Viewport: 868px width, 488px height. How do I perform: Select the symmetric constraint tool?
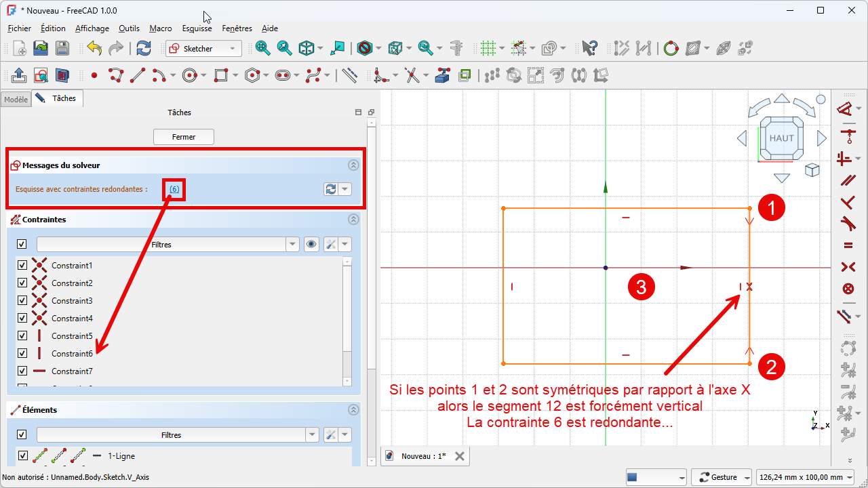[x=848, y=267]
